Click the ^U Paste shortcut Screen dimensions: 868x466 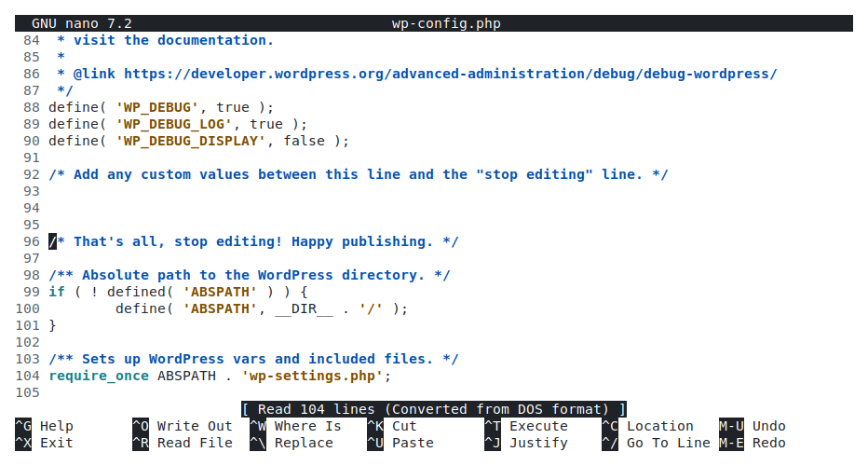[400, 443]
